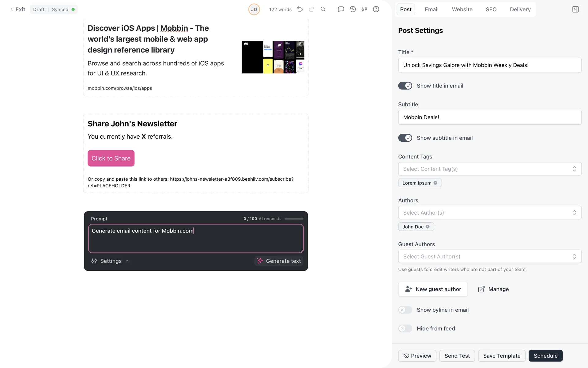Toggle Hide from feed on

tap(405, 328)
